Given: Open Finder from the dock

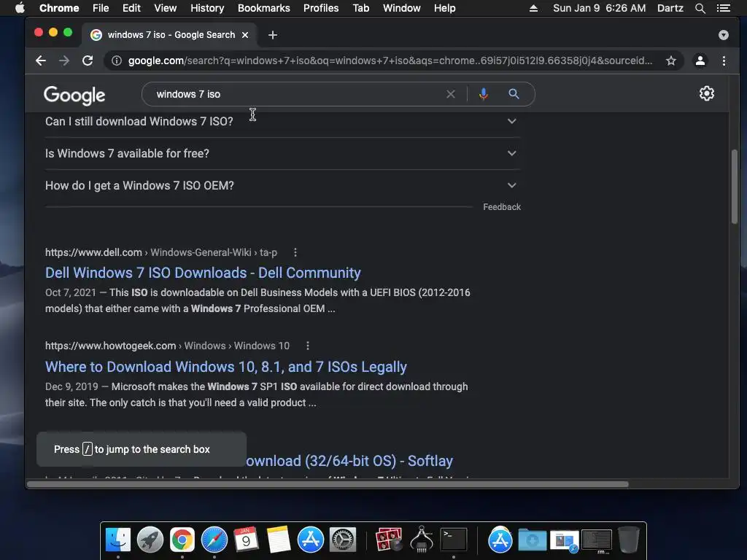Looking at the screenshot, I should [x=117, y=540].
